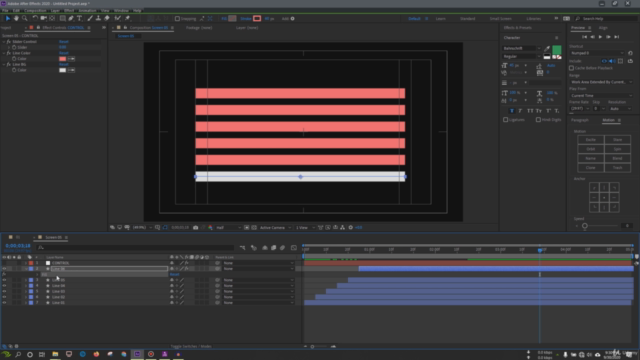Collapse the Line BG effect
Image resolution: width=640 pixels, height=360 pixels.
coord(4,64)
